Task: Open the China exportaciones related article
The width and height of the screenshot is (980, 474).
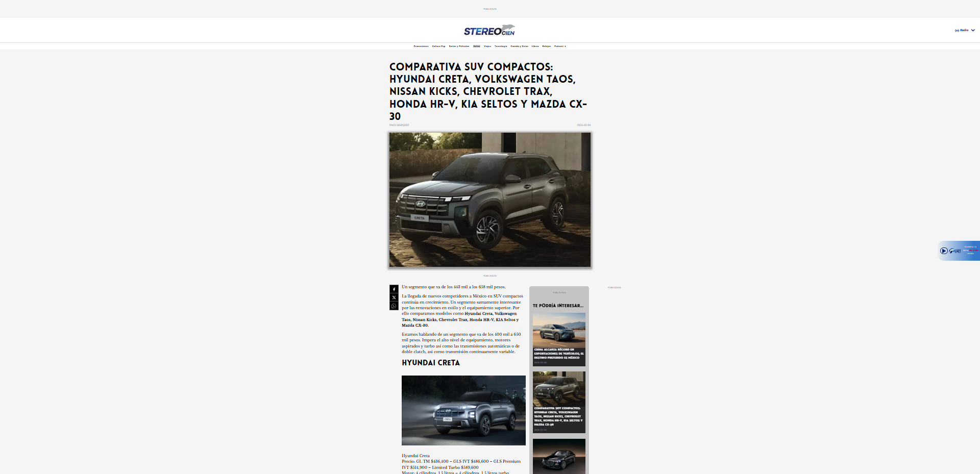Action: 559,339
